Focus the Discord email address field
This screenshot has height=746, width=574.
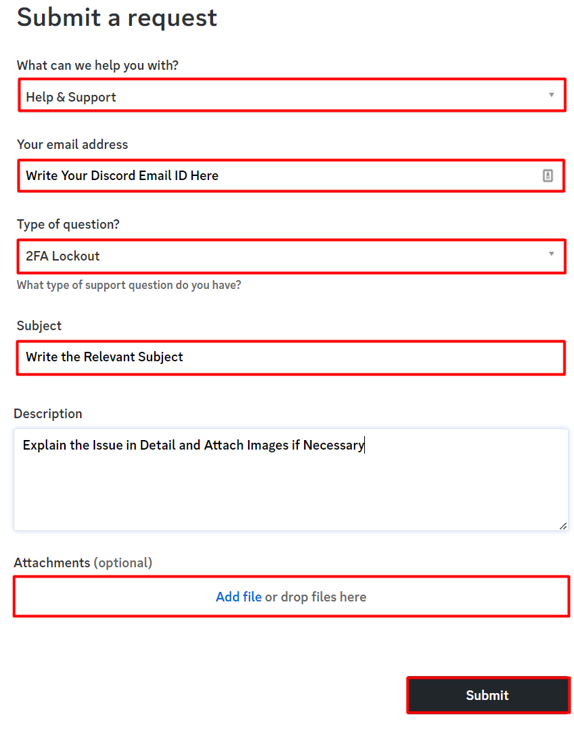(291, 176)
